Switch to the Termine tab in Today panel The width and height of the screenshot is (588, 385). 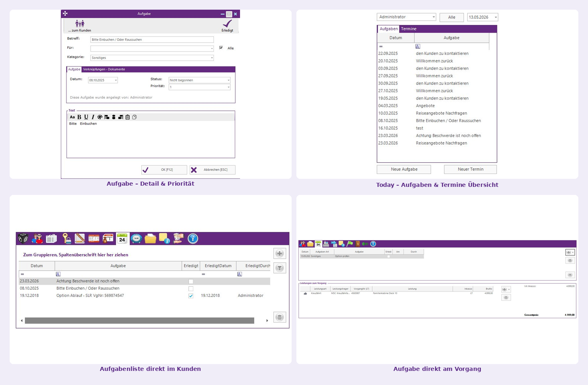[408, 29]
